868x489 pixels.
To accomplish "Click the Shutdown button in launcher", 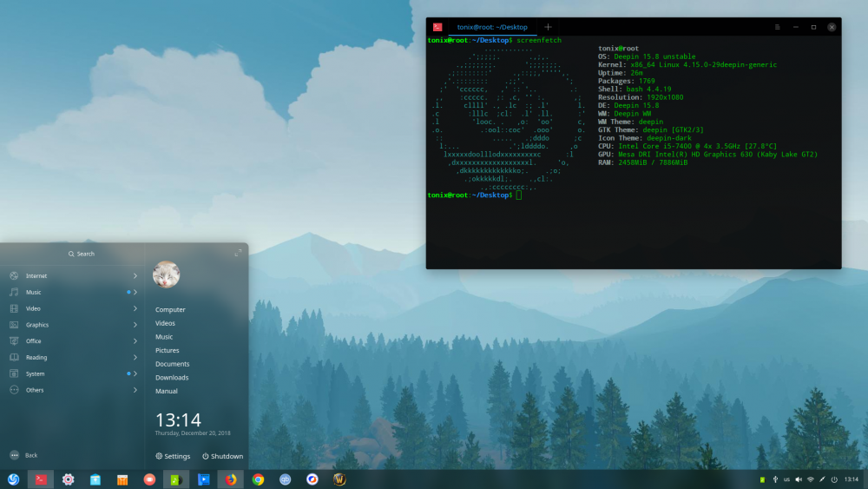I will tap(222, 456).
